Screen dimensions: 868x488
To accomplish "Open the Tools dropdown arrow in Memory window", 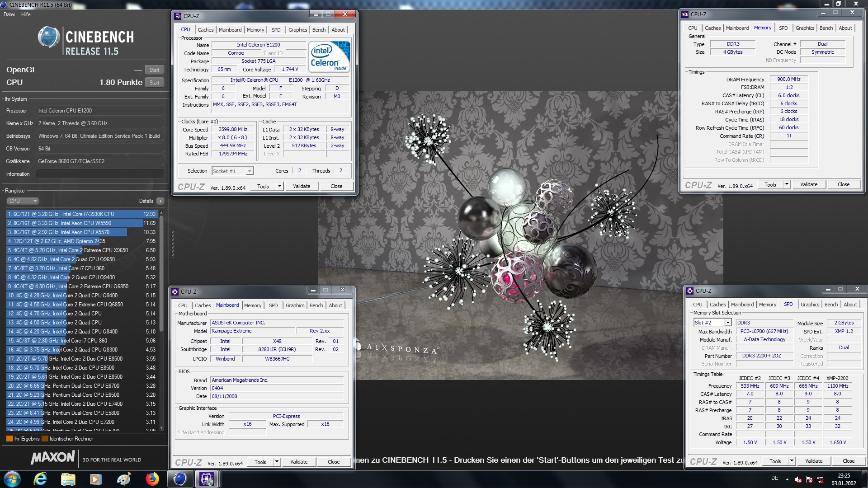I will tap(787, 184).
